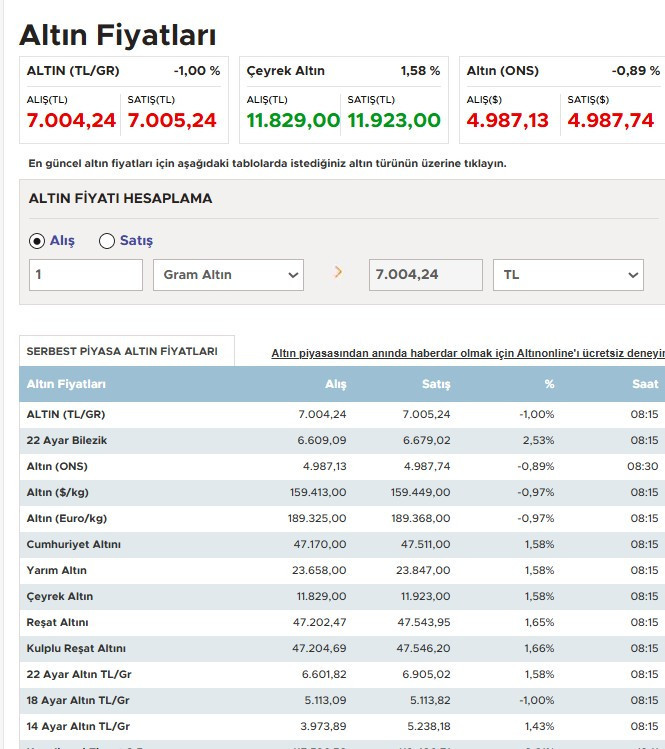This screenshot has height=749, width=665.
Task: Click the orange arrow between calculator fields
Action: (x=338, y=272)
